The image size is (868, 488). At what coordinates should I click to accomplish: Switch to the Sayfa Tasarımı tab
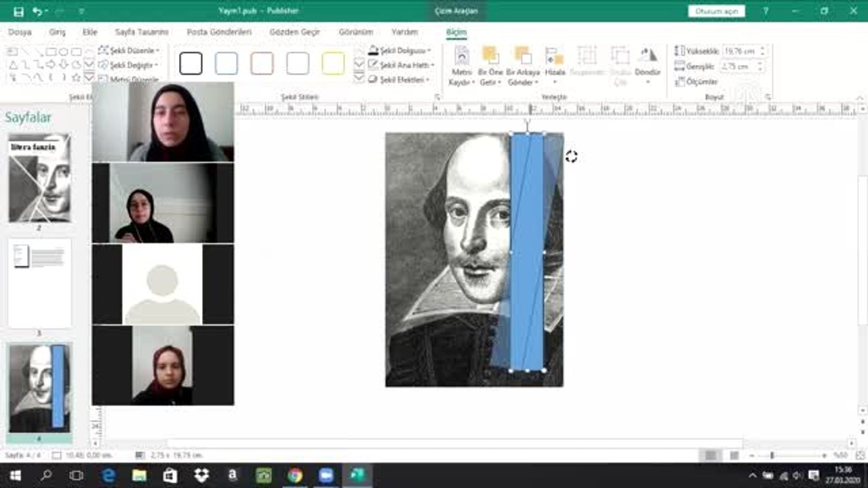click(142, 32)
